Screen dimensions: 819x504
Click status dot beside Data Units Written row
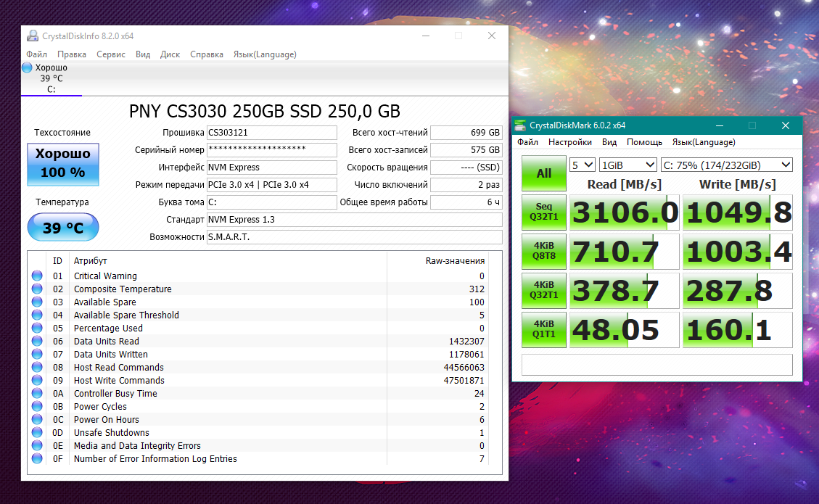point(37,354)
